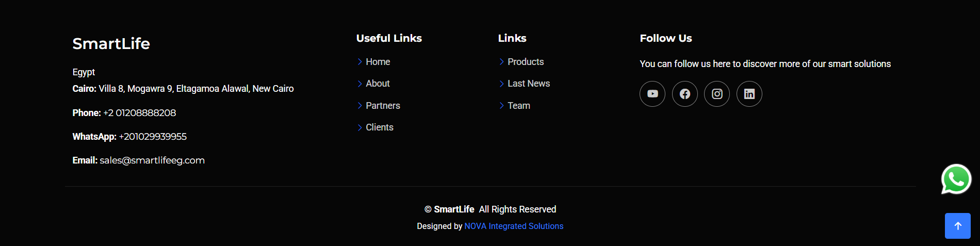Viewport: 980px width, 246px height.
Task: Open the Products link
Action: click(526, 62)
